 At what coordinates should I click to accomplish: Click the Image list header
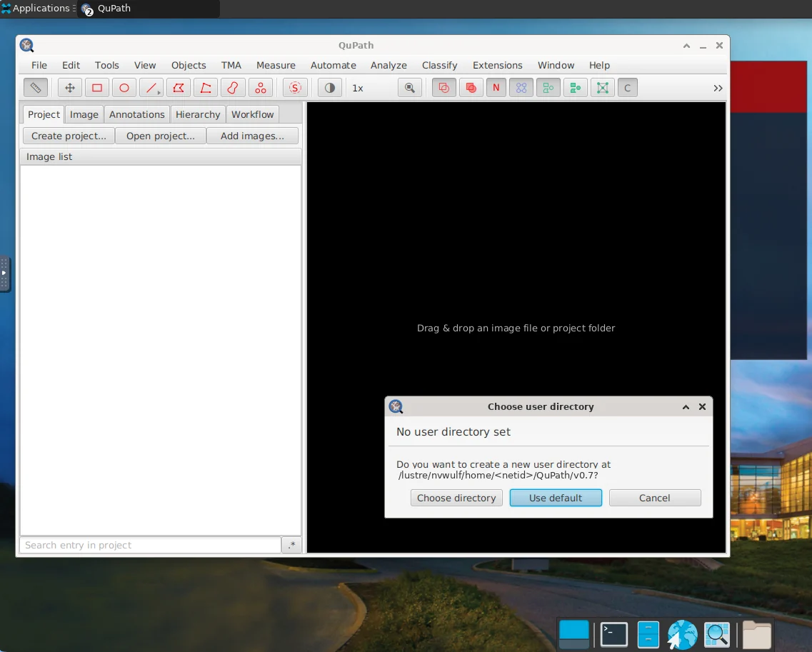click(161, 156)
